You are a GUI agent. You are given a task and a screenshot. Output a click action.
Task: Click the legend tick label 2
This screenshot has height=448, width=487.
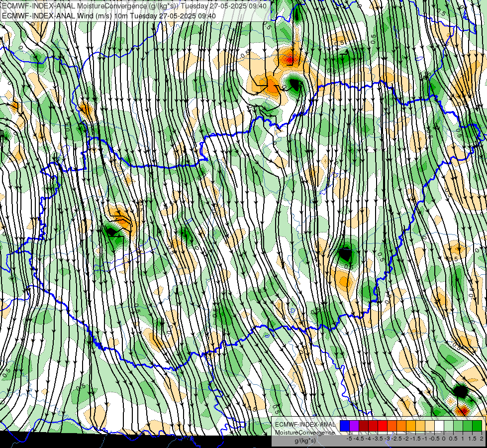(x=482, y=439)
